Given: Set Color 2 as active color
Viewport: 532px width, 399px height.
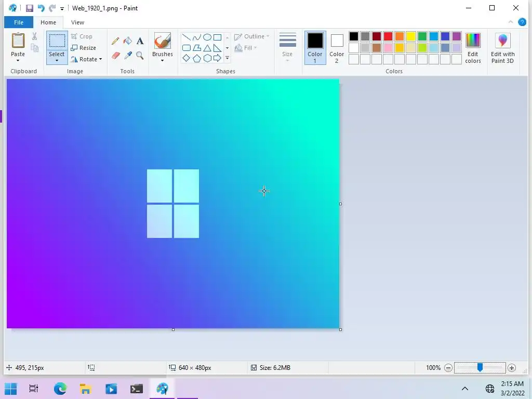Looking at the screenshot, I should point(337,48).
